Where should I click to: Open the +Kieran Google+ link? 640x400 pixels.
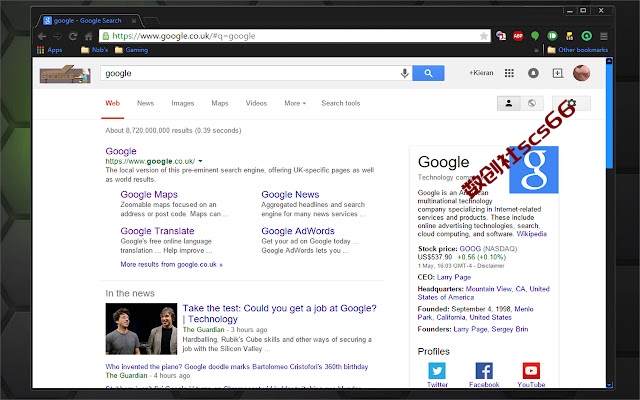481,73
